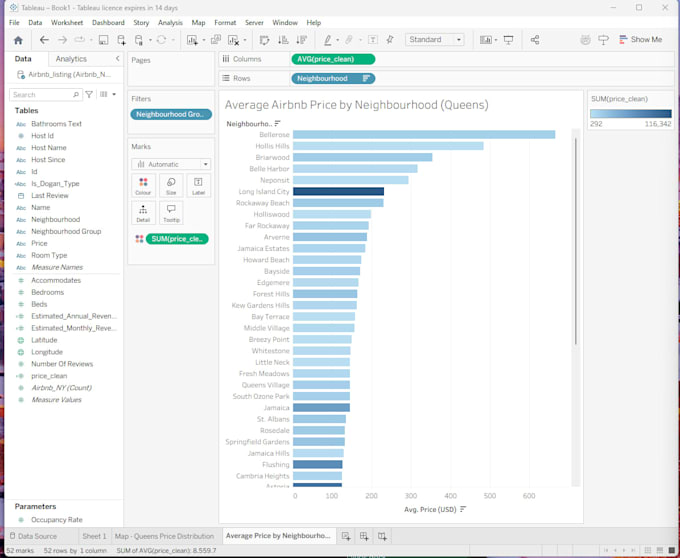Open the Label marks card
Image resolution: width=680 pixels, height=558 pixels.
tap(198, 186)
